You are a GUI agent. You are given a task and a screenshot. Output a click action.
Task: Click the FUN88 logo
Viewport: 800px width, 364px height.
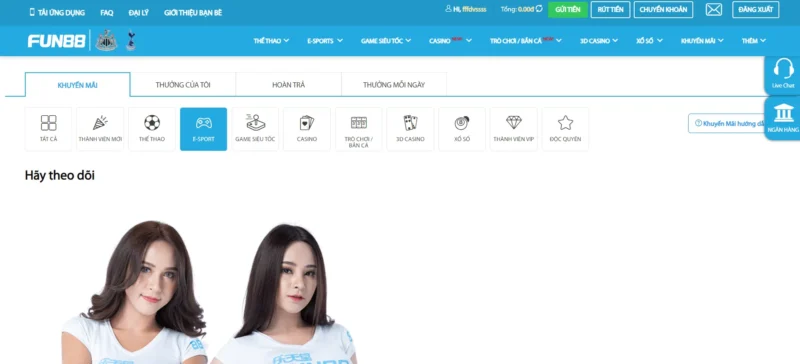pos(57,41)
